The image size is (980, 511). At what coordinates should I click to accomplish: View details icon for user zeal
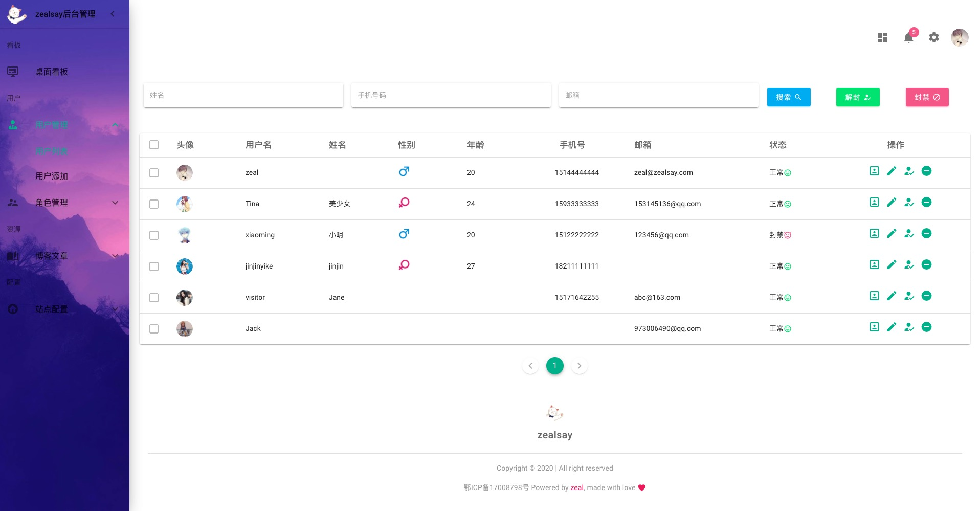[x=874, y=171]
